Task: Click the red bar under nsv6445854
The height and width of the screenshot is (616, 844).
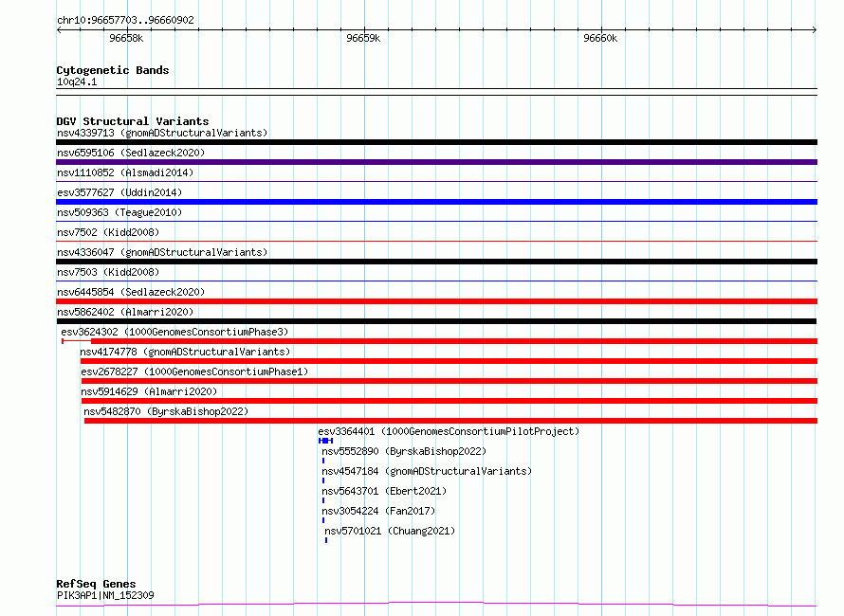Action: [x=436, y=301]
